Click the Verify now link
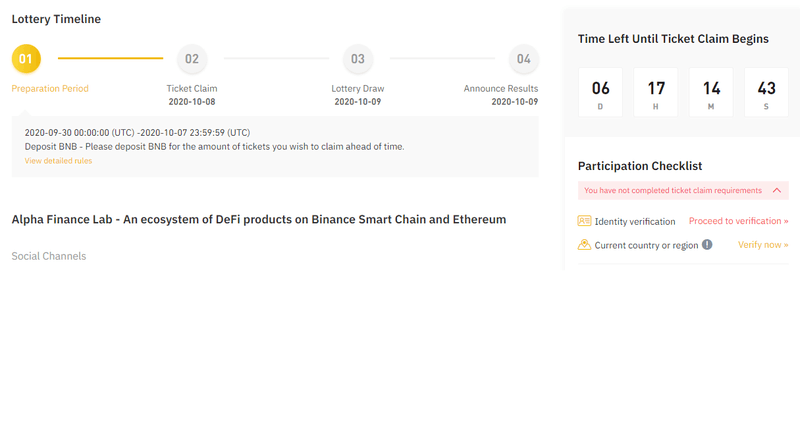This screenshot has width=800, height=427. point(763,245)
